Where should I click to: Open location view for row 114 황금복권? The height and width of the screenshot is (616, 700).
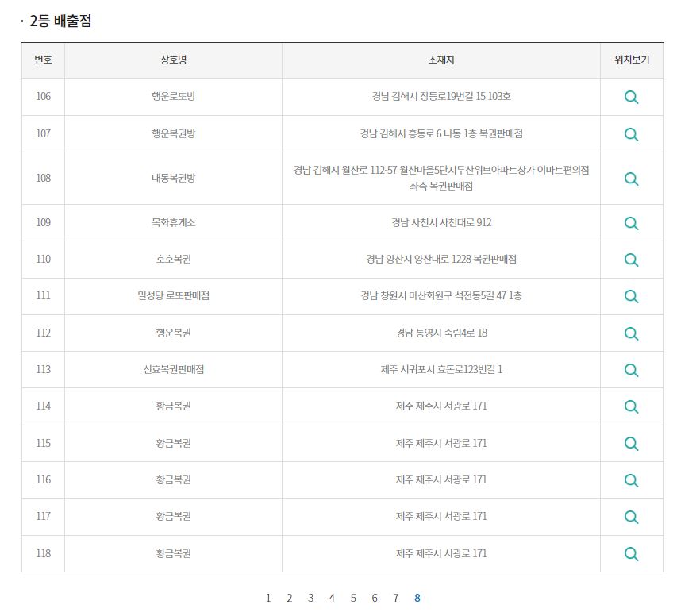(631, 406)
